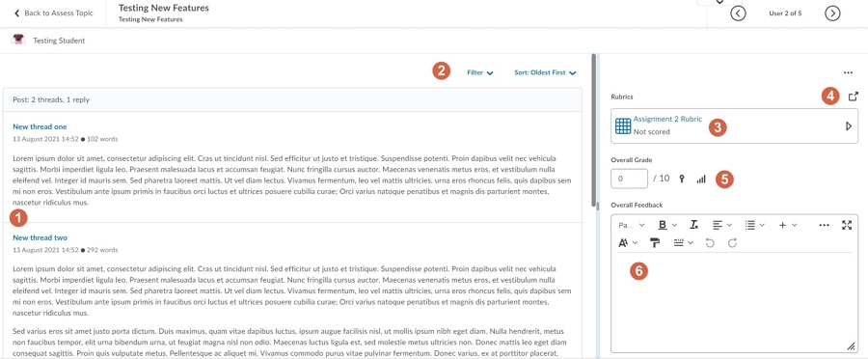Click the Overall Grade input field
Screen dimensions: 868x359
[630, 179]
